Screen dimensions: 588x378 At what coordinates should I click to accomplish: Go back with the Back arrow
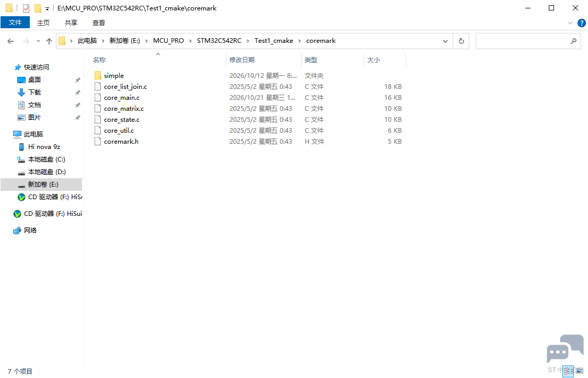pyautogui.click(x=10, y=41)
